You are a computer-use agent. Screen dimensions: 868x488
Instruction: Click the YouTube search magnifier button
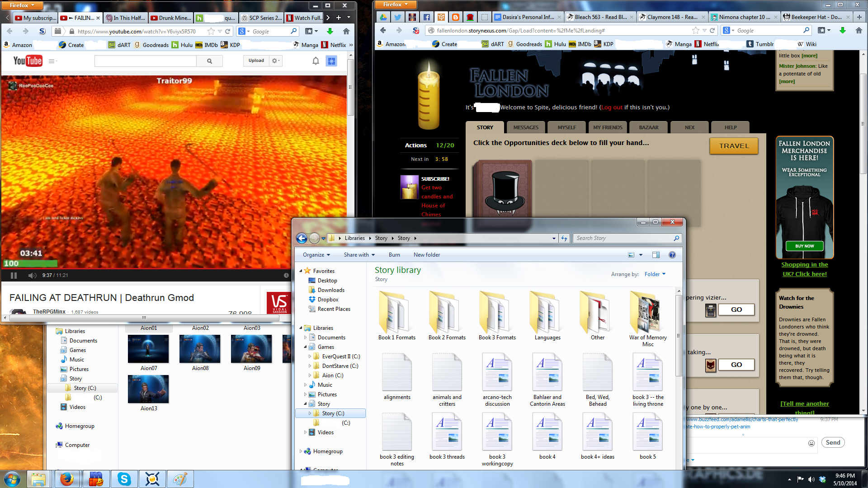tap(209, 61)
